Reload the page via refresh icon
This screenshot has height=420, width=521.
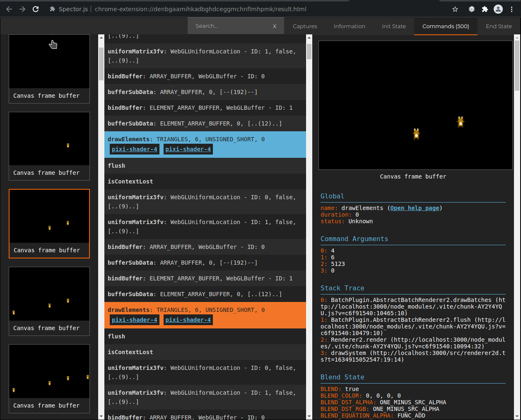pyautogui.click(x=36, y=9)
